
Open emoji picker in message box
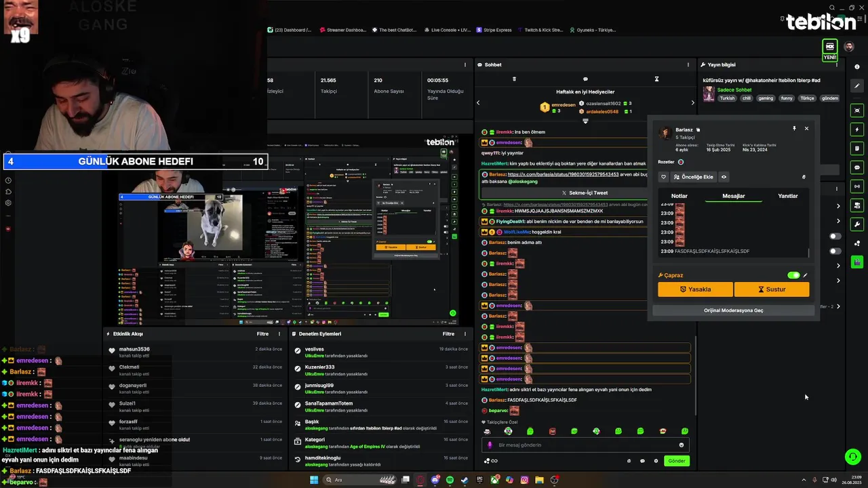[682, 445]
